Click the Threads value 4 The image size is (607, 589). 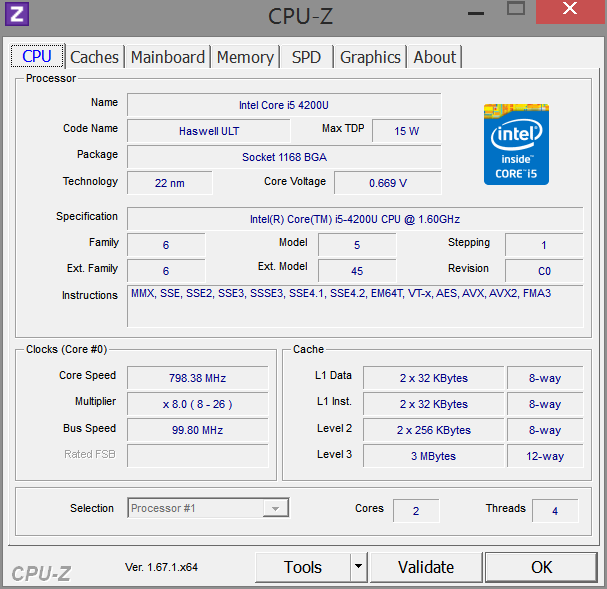[555, 510]
